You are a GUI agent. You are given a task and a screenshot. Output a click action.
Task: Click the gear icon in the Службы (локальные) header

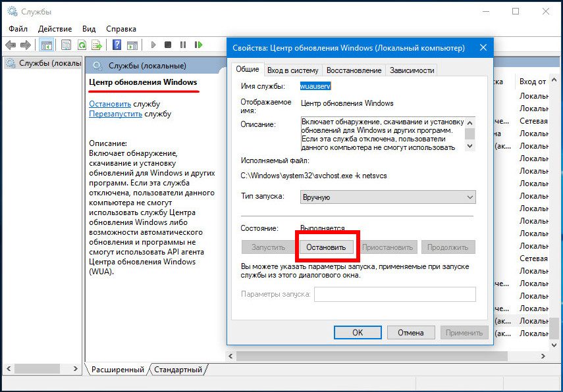pos(97,66)
